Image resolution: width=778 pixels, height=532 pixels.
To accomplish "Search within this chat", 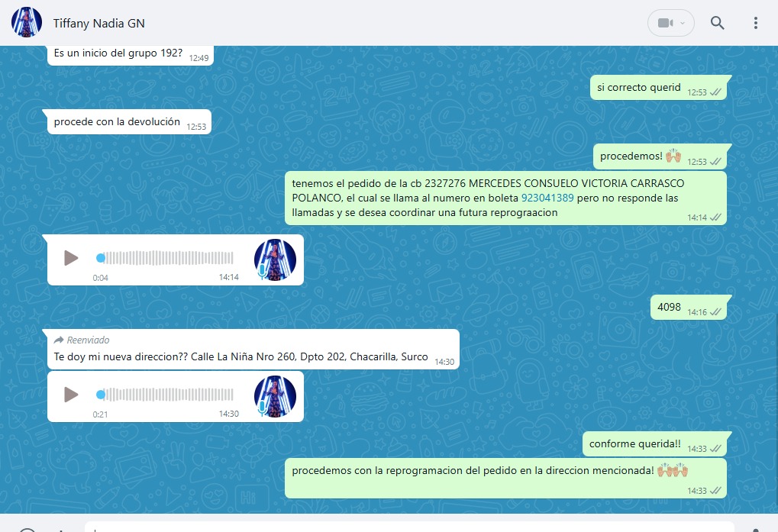I will (x=718, y=23).
